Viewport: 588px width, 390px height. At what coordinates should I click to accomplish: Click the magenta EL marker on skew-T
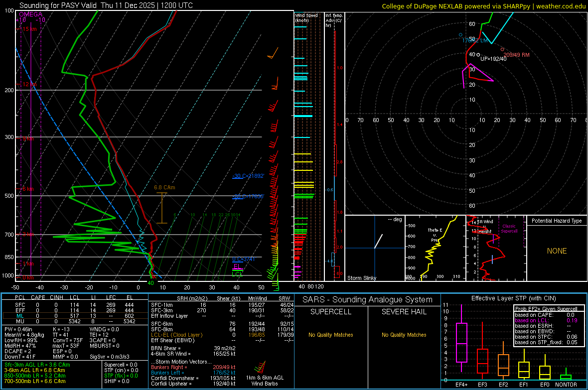point(237,266)
